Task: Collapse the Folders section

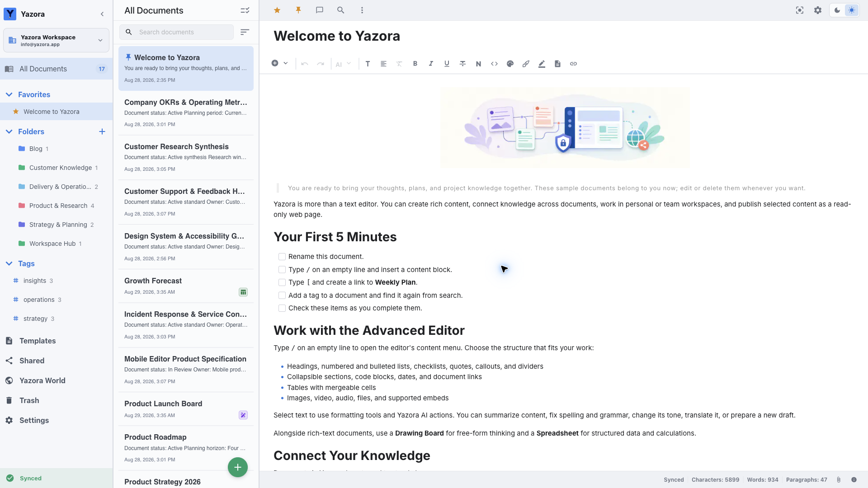Action: (x=9, y=131)
